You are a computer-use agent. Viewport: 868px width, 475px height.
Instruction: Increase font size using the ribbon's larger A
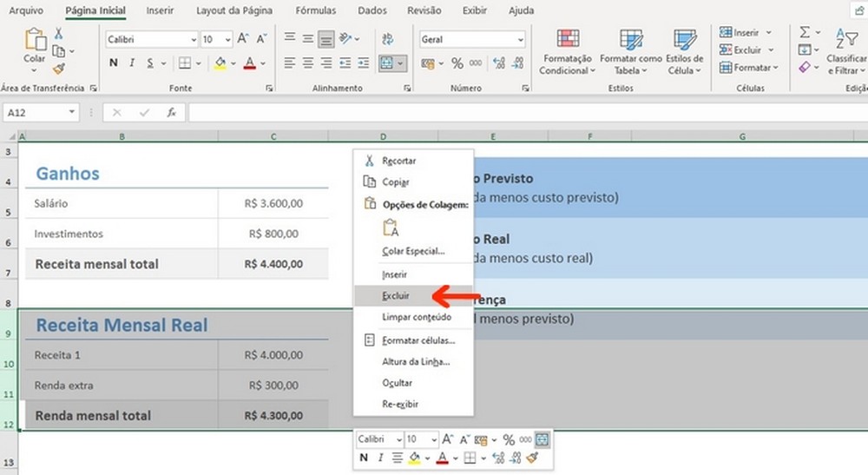242,39
